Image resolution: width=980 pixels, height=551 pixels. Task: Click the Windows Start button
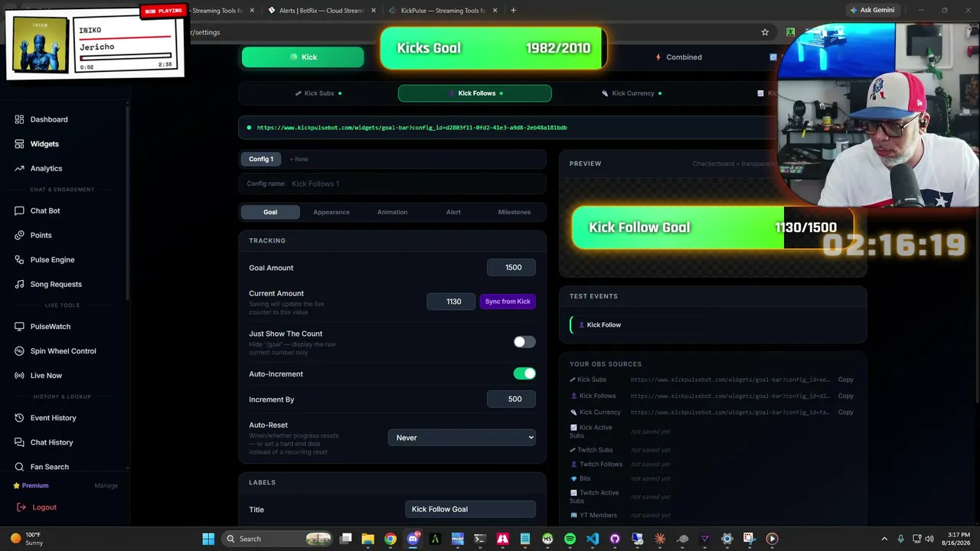point(208,539)
